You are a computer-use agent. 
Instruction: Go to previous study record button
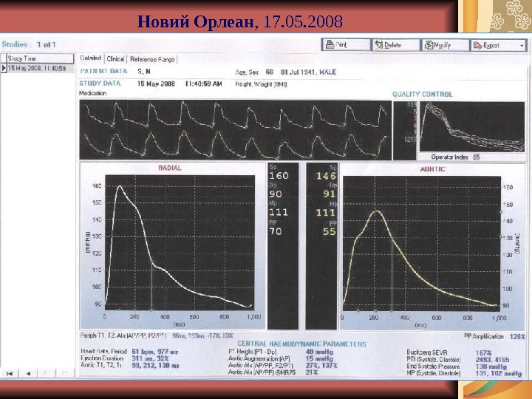[28, 373]
